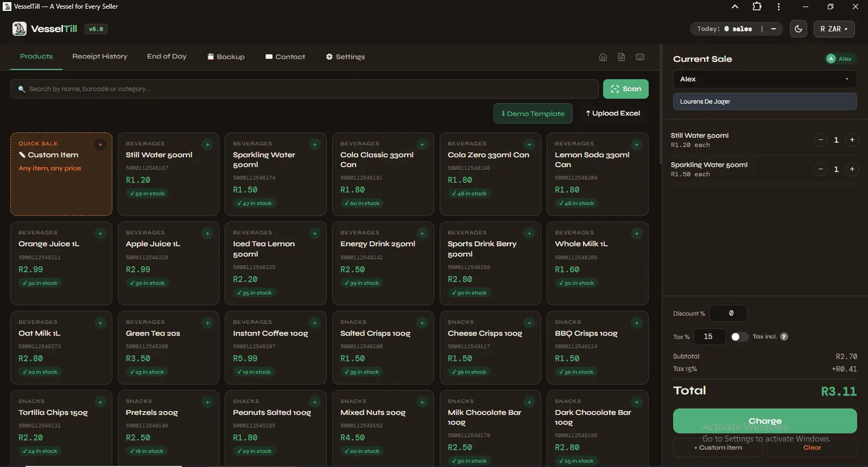Viewport: 868px width, 467px height.
Task: Click the Demo Template button
Action: (533, 113)
